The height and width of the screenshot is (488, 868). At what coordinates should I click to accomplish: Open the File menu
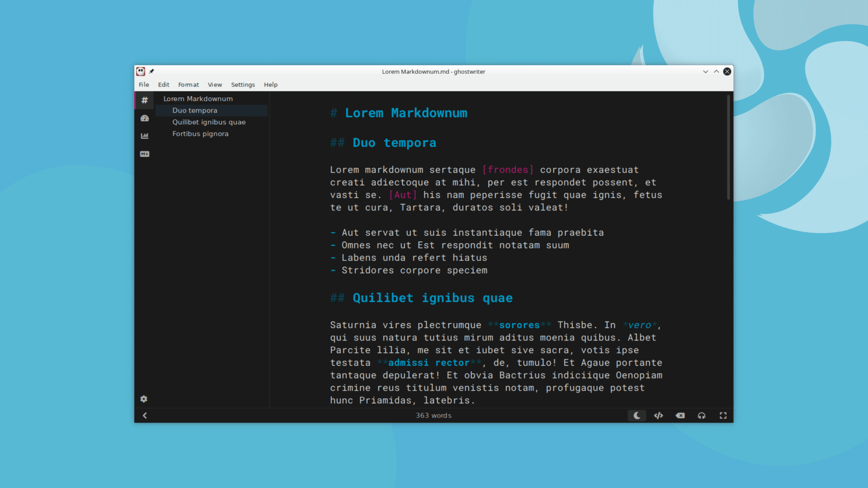click(x=144, y=85)
